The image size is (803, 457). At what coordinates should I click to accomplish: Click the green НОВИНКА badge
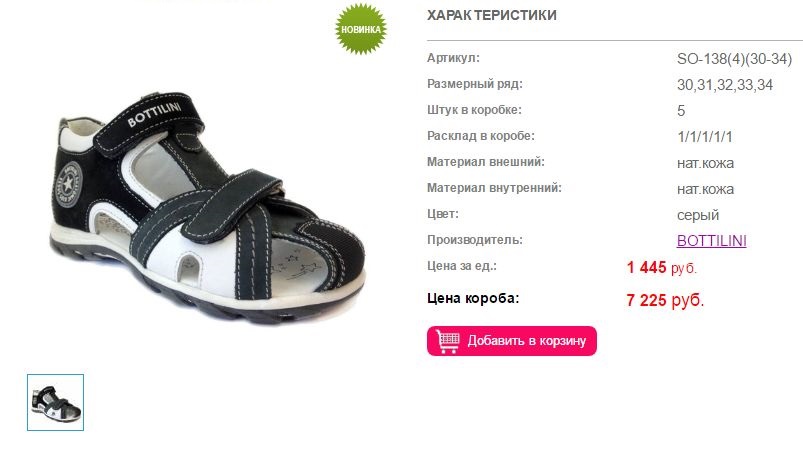(361, 29)
